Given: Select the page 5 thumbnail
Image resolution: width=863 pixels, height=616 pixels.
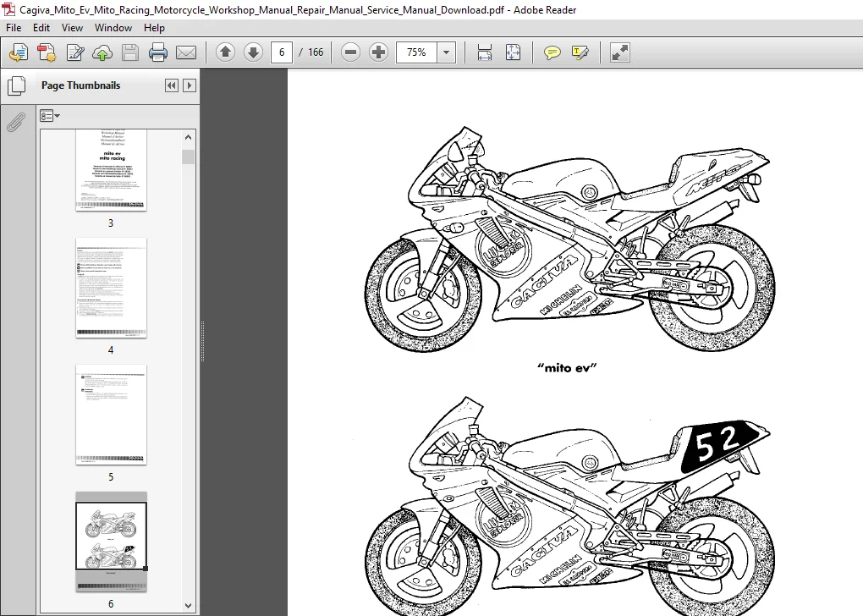Looking at the screenshot, I should pos(111,415).
